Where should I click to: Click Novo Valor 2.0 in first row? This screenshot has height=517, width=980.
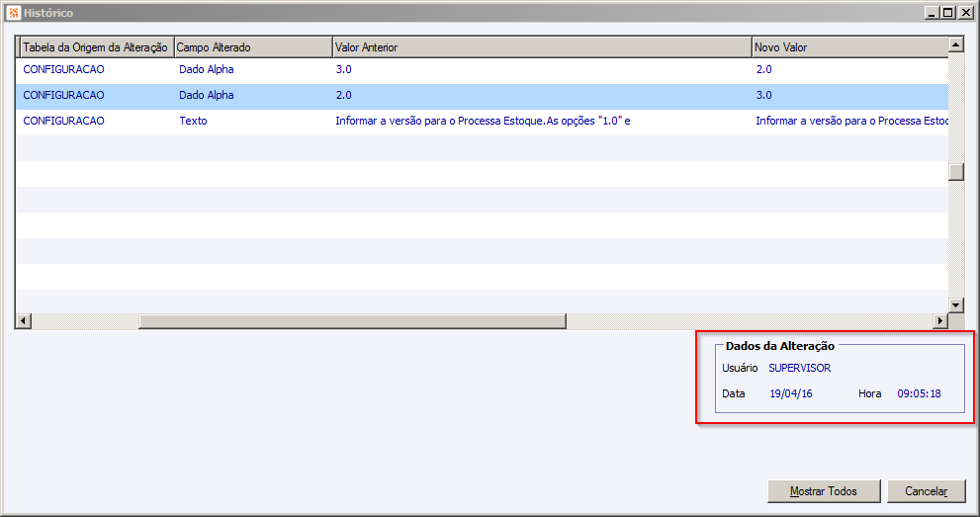pyautogui.click(x=763, y=69)
